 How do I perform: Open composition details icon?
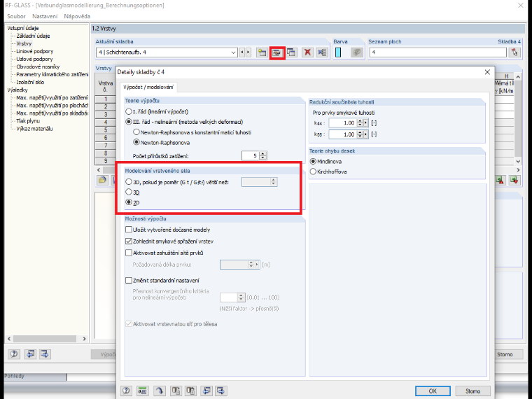(277, 52)
